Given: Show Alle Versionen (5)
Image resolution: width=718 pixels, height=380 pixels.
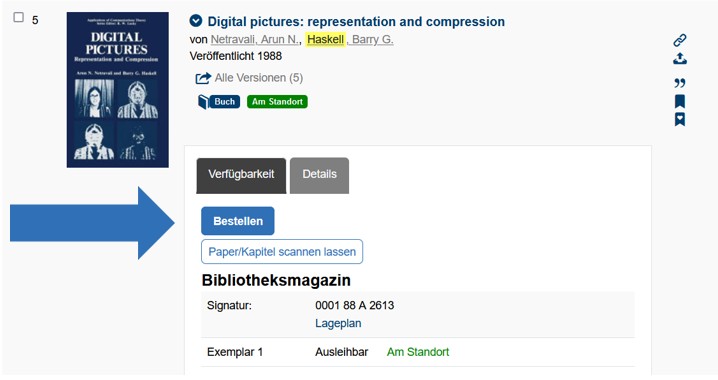Looking at the screenshot, I should 259,78.
